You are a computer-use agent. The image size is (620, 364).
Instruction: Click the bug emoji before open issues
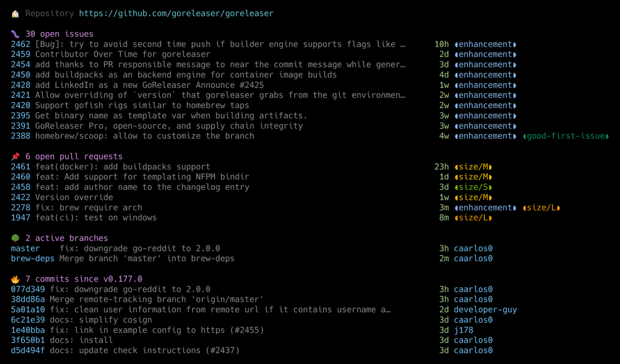(15, 34)
